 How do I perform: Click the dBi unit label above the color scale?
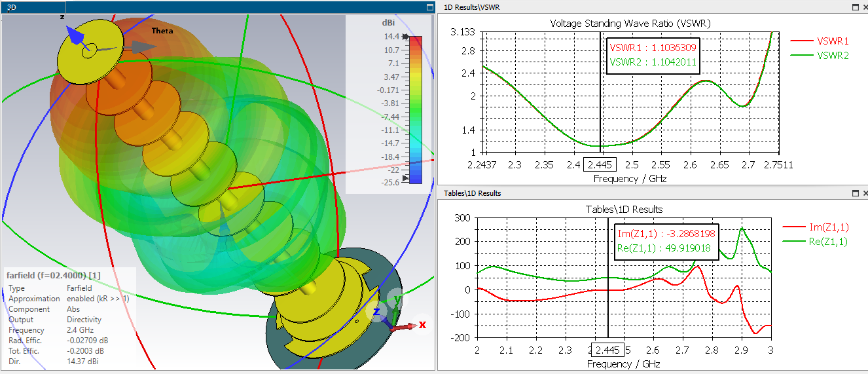388,22
